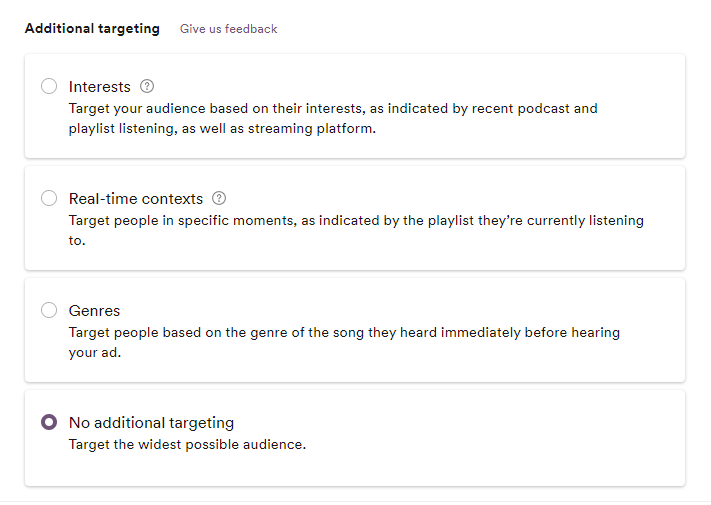Viewport: 711px width, 505px height.
Task: Open the help icon beside Interests
Action: tap(147, 86)
